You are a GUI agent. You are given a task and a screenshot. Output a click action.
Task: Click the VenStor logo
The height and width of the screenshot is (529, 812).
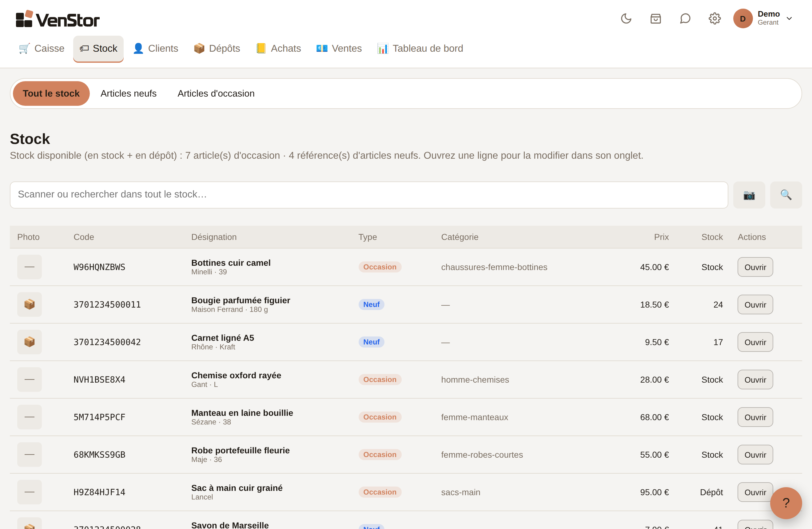coord(58,19)
